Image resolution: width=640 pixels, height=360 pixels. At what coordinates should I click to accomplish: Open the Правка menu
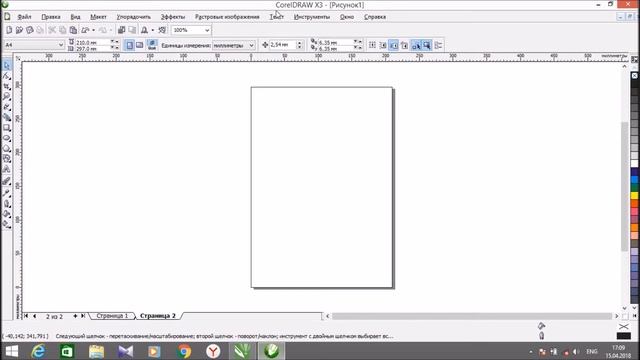tap(51, 17)
